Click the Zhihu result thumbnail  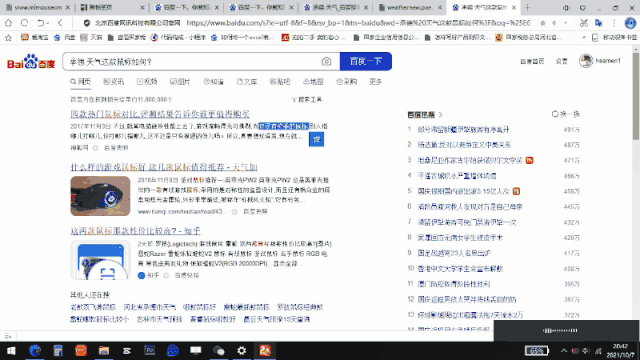[100, 260]
